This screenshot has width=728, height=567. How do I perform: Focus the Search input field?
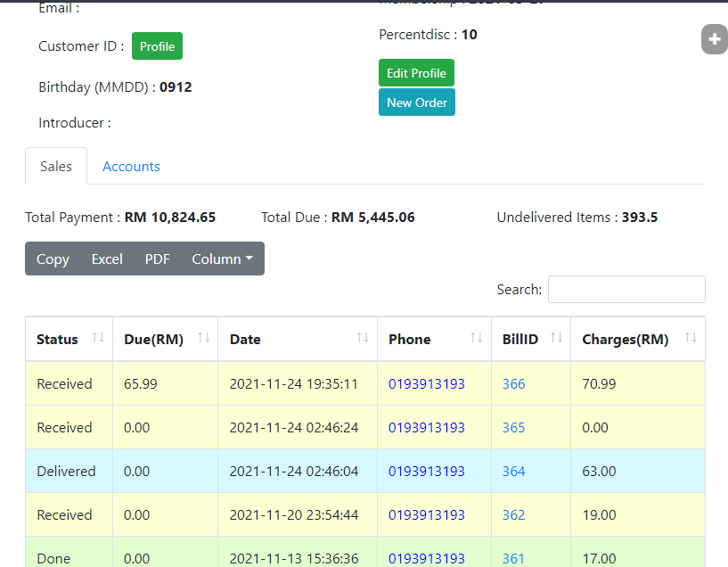coord(626,289)
